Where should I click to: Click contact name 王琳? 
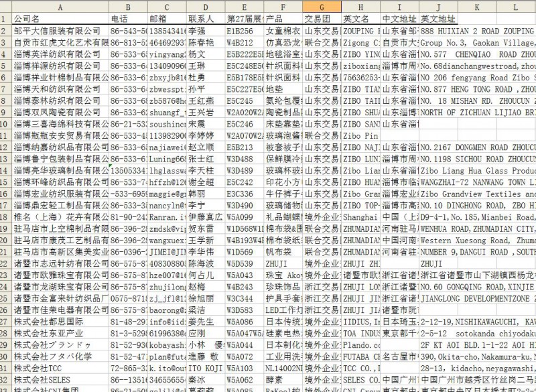[x=206, y=66]
